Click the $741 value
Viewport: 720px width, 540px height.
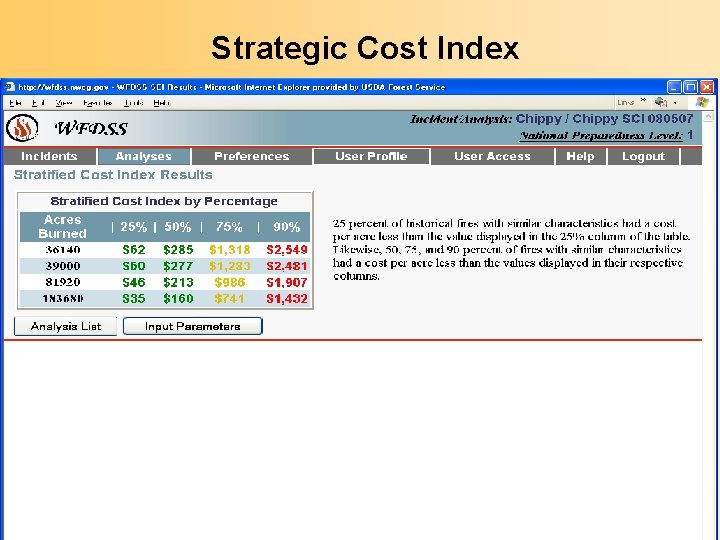(x=230, y=298)
